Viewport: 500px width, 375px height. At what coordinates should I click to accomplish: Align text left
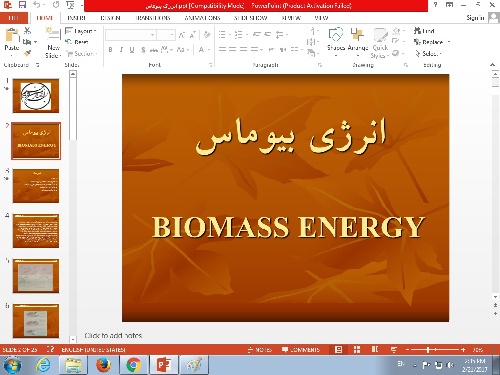pos(222,49)
